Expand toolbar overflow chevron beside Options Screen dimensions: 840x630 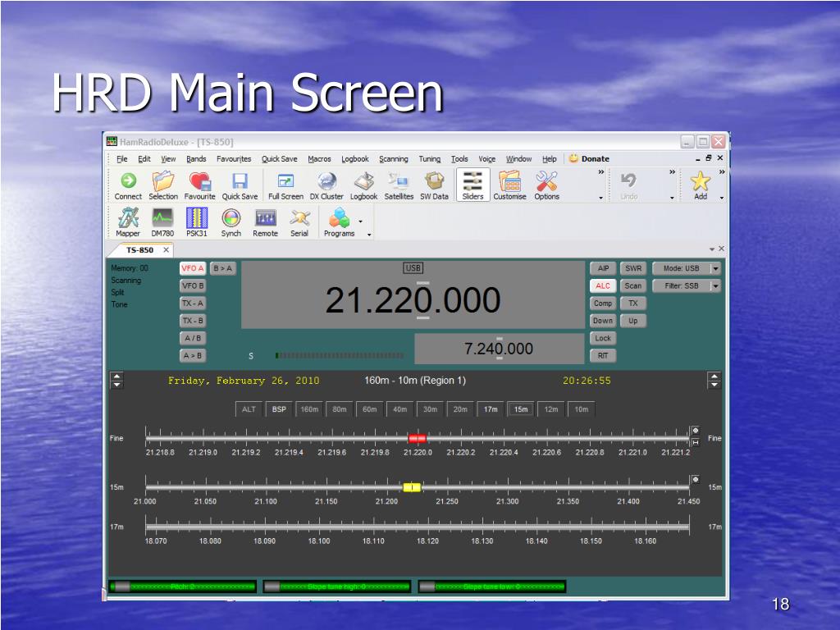tap(601, 172)
